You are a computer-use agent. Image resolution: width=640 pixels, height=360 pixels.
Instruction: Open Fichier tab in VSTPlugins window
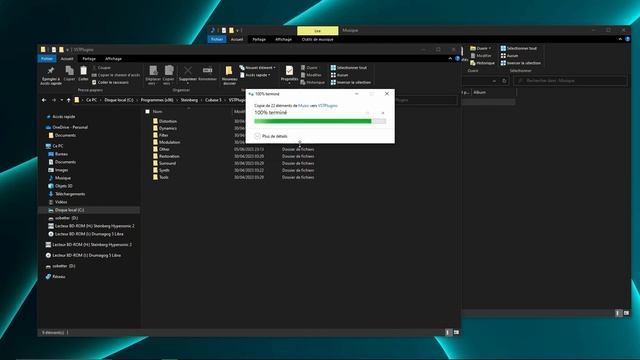pyautogui.click(x=47, y=59)
